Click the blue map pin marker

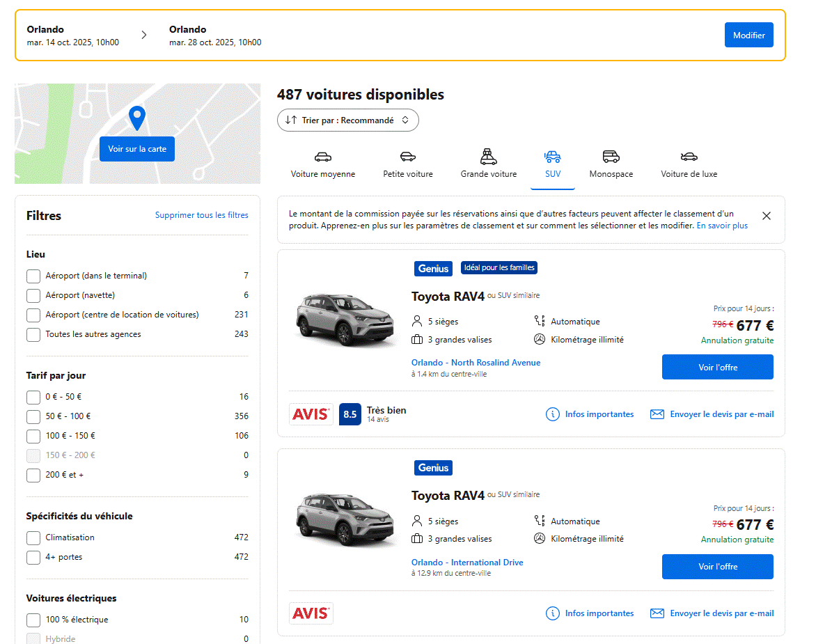click(137, 118)
